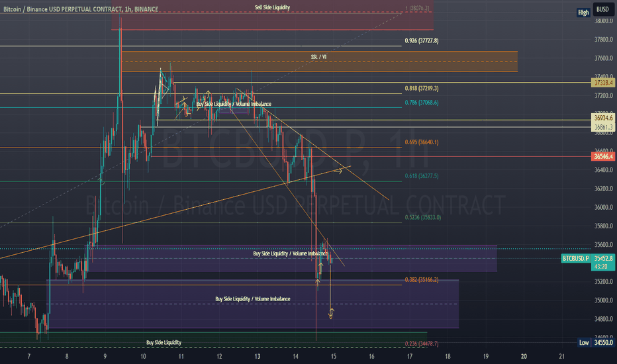Click date 15 on the time axis
Screen dimensions: 617x364
pyautogui.click(x=333, y=357)
